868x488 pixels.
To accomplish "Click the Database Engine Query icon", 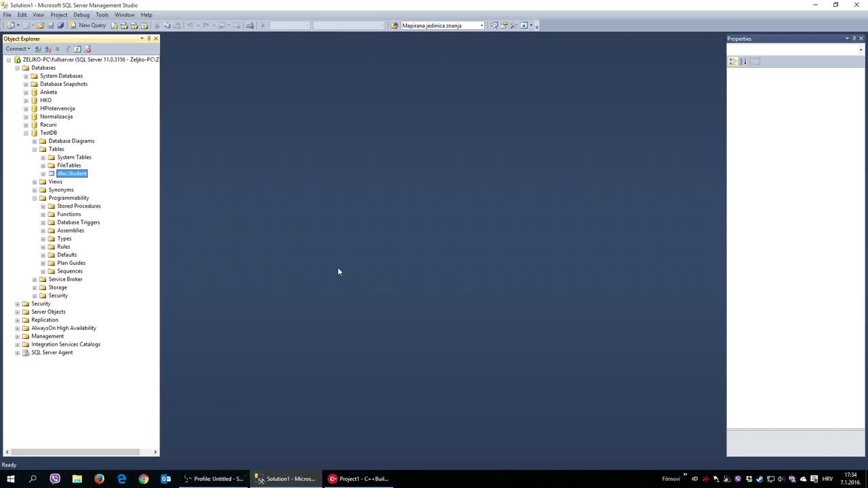I will click(115, 25).
